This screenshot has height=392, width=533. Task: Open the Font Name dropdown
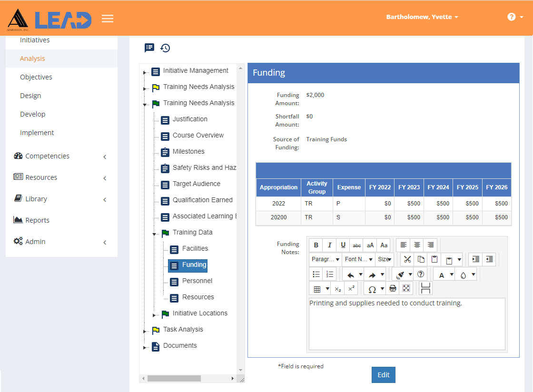click(x=359, y=259)
